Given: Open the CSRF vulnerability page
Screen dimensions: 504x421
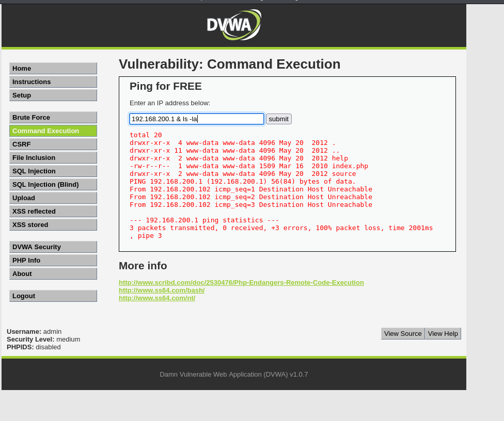Looking at the screenshot, I should (53, 144).
